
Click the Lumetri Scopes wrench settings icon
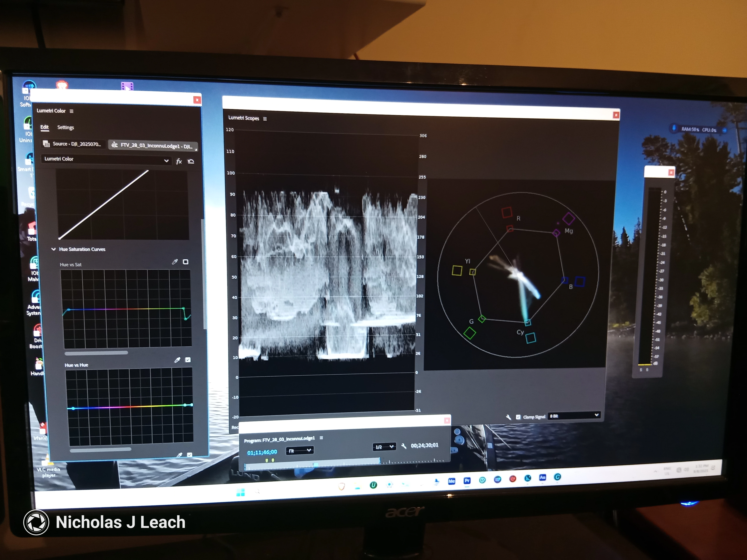[509, 417]
